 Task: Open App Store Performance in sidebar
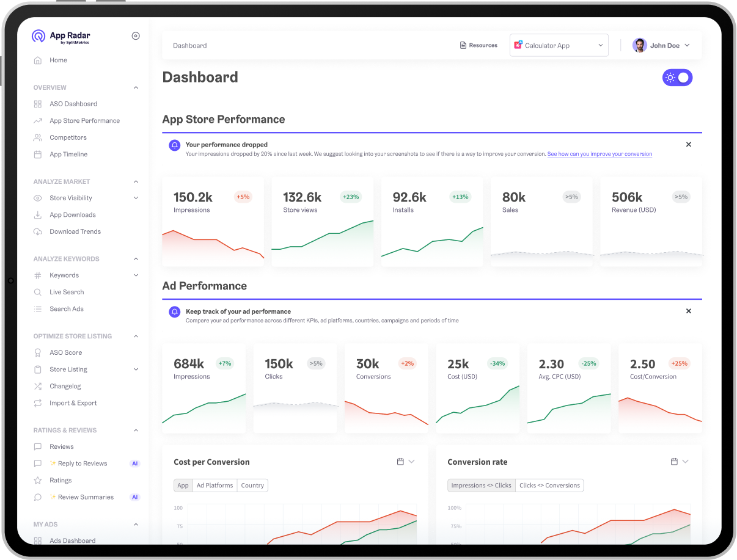pos(84,121)
